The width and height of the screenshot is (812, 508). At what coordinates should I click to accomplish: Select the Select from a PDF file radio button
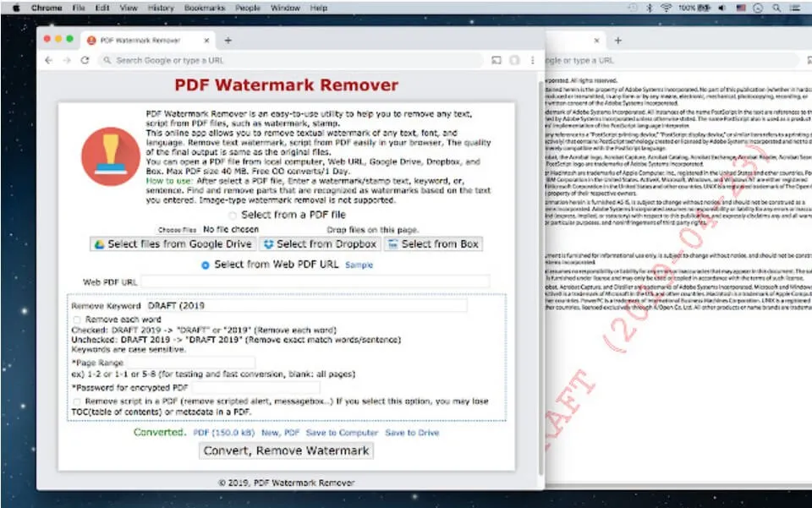click(231, 216)
